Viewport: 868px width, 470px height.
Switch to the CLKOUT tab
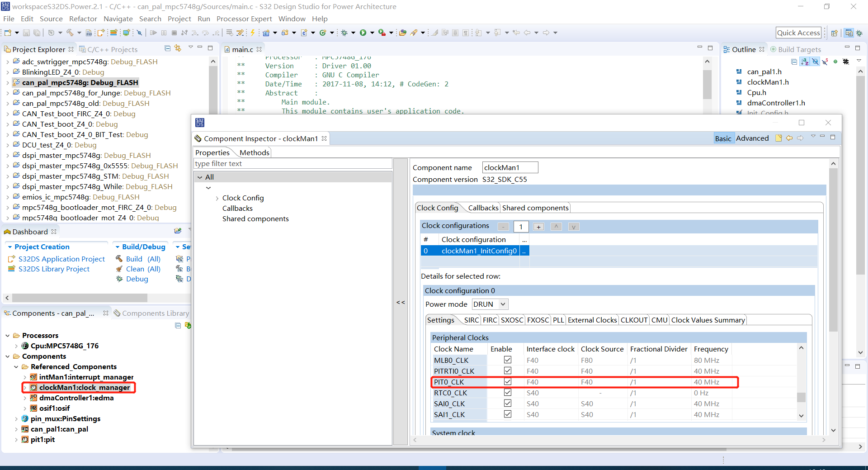tap(634, 320)
